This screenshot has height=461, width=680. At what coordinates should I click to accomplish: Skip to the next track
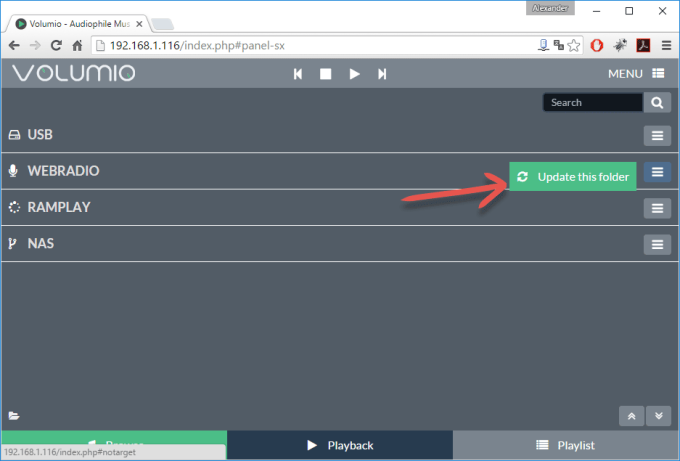pyautogui.click(x=382, y=74)
